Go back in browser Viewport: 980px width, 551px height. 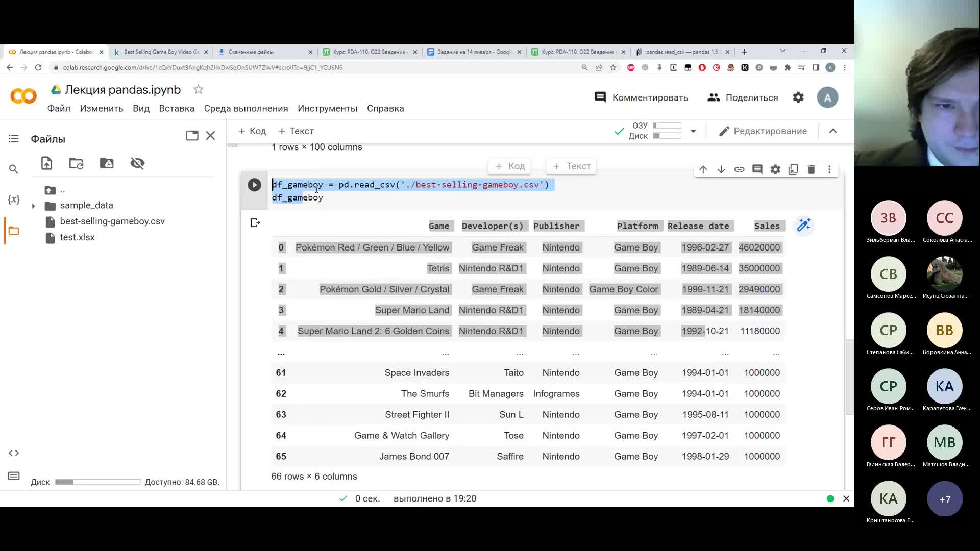click(10, 67)
